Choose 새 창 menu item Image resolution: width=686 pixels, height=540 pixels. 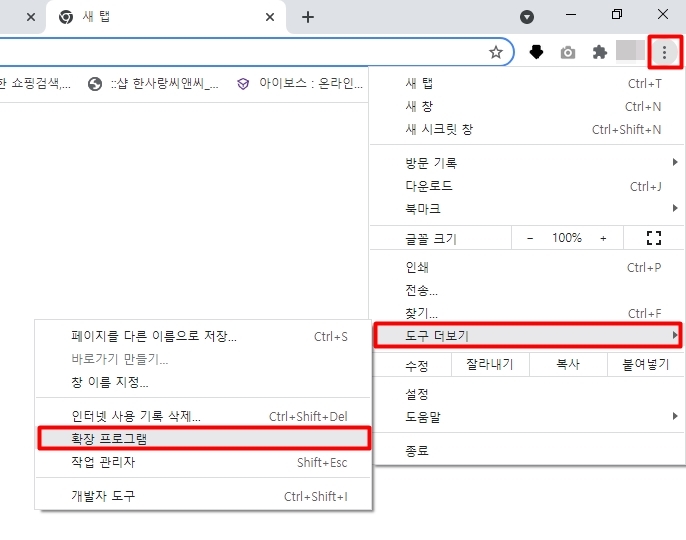point(527,106)
